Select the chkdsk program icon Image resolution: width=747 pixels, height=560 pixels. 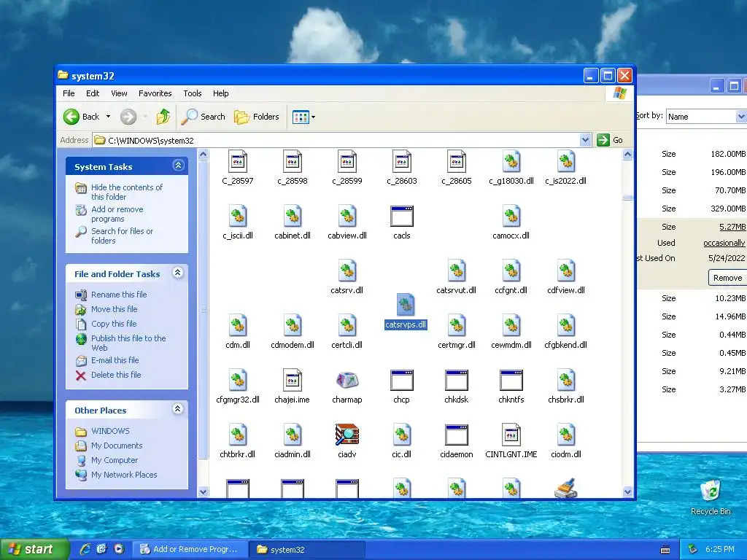[456, 380]
